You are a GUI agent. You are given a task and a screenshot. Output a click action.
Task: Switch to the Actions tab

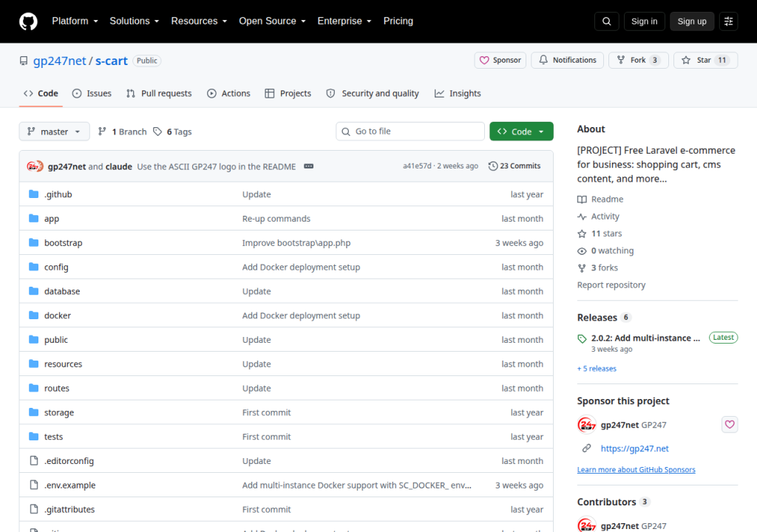click(228, 94)
